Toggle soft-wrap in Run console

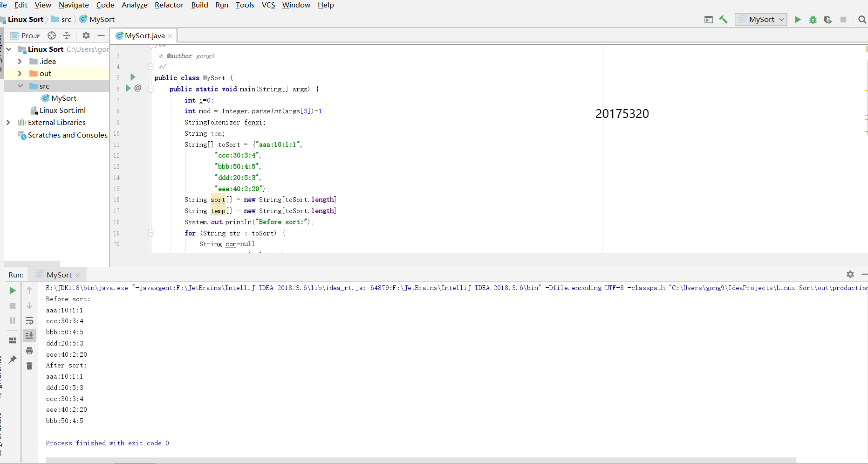29,321
